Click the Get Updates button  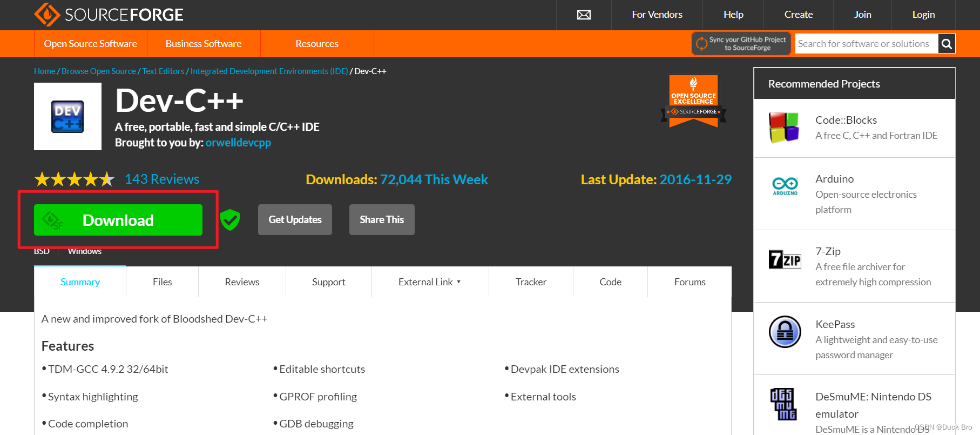pyautogui.click(x=295, y=219)
